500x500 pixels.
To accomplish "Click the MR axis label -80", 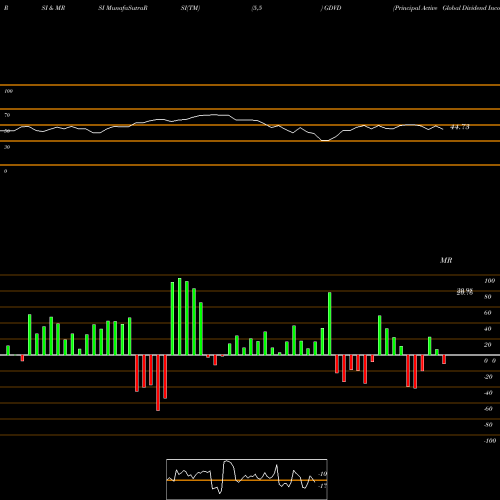I will (x=488, y=425).
